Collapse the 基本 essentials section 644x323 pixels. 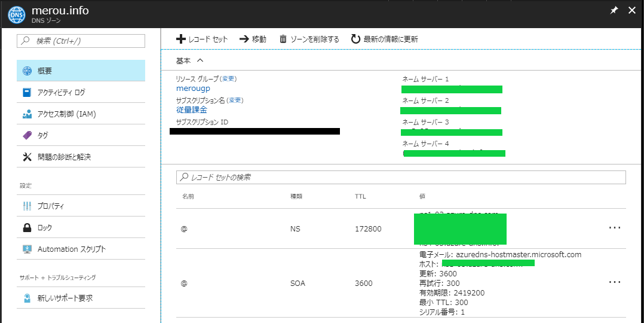[x=190, y=60]
